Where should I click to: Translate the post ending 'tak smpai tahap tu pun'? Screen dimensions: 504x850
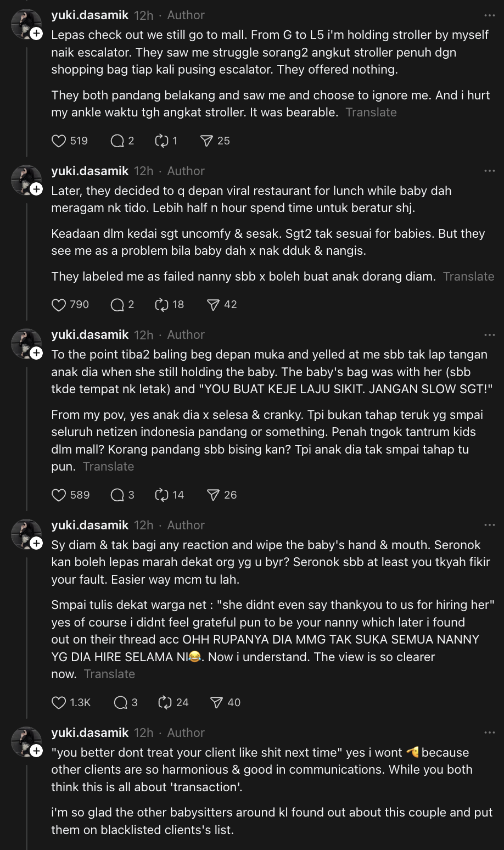(108, 467)
